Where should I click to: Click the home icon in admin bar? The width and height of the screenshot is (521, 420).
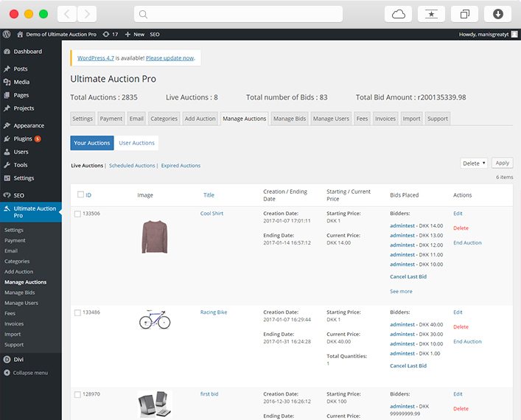point(20,34)
